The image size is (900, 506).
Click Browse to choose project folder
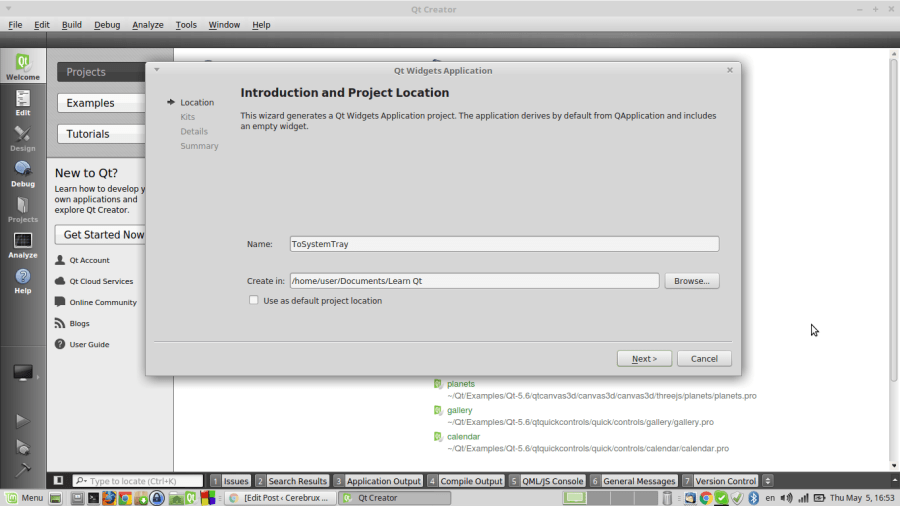(692, 281)
